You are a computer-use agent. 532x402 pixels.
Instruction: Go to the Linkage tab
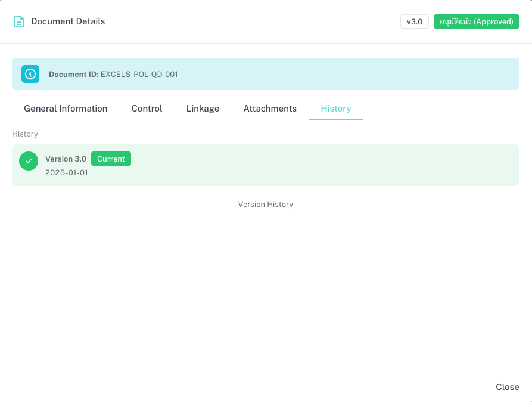[203, 109]
